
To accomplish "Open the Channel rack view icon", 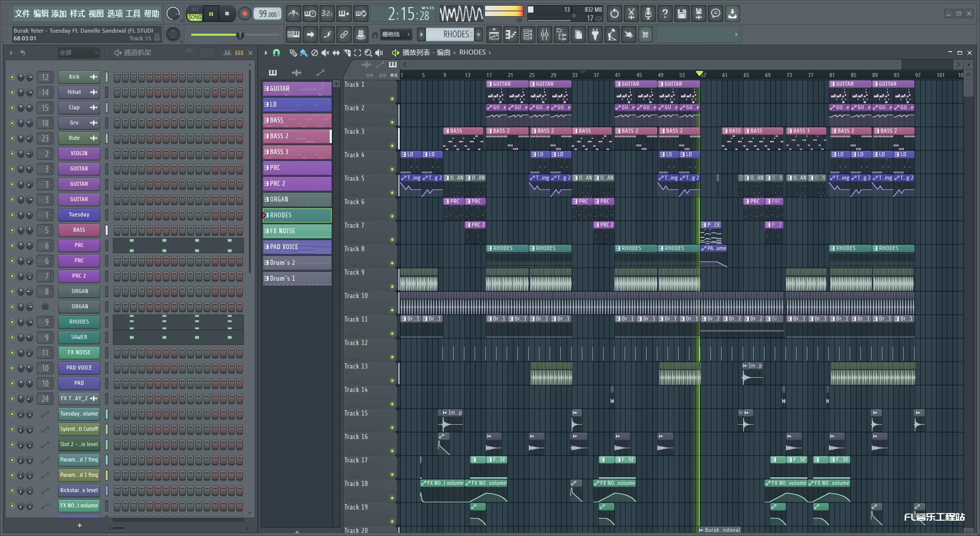I will pyautogui.click(x=528, y=35).
